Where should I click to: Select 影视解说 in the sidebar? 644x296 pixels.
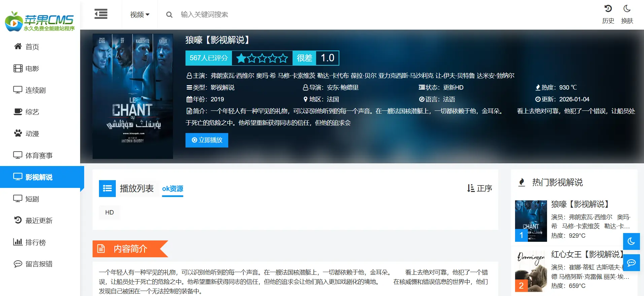coord(42,177)
